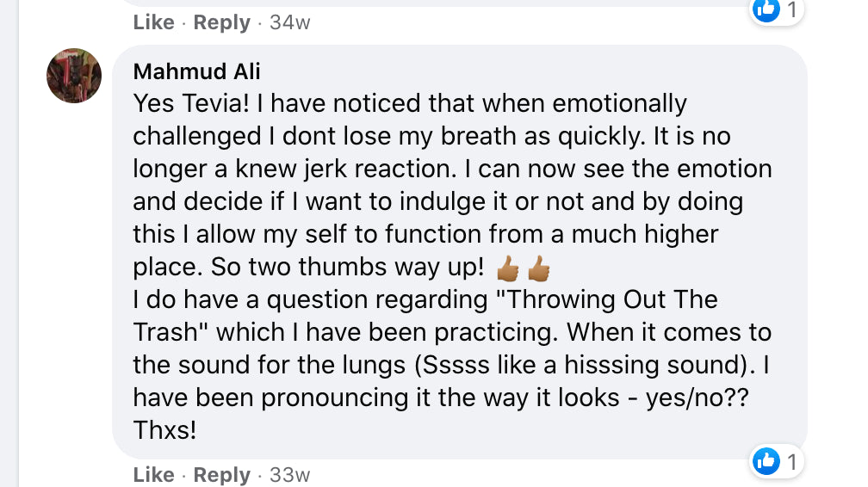Click the 33w timestamp link
Screen dimensions: 868x487
(x=289, y=475)
